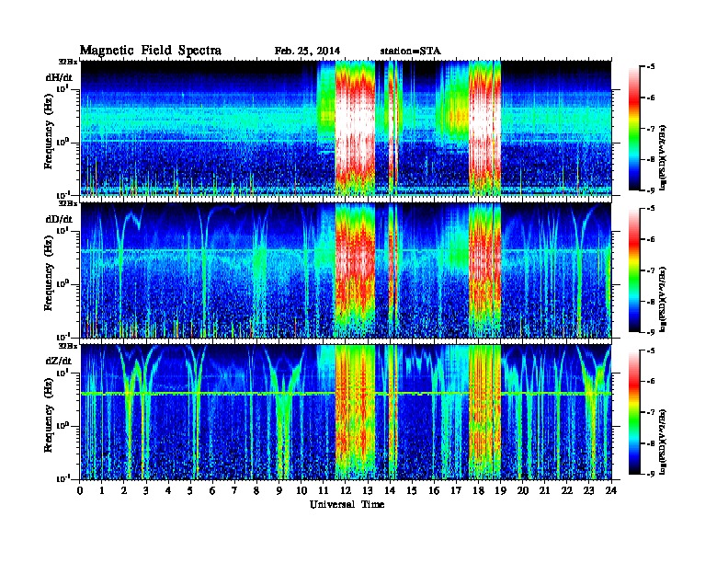The image size is (728, 563).
Task: Click the "station=STA" label
Action: (410, 52)
